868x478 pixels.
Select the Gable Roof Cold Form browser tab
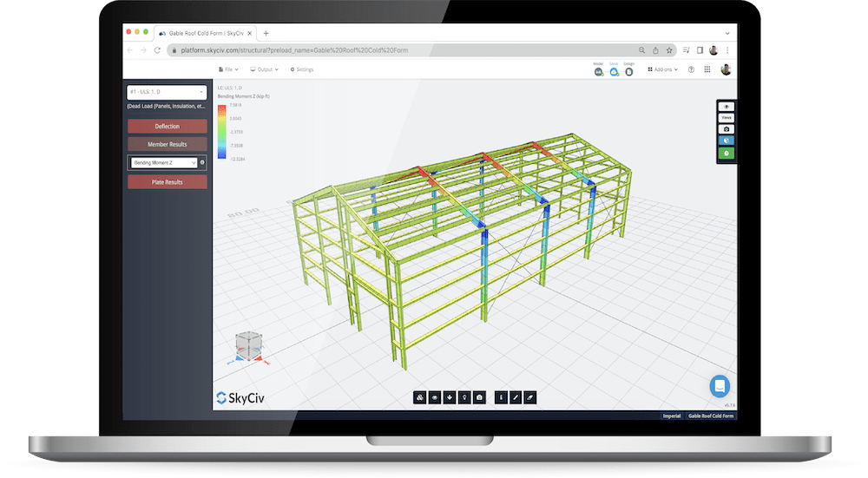point(205,33)
